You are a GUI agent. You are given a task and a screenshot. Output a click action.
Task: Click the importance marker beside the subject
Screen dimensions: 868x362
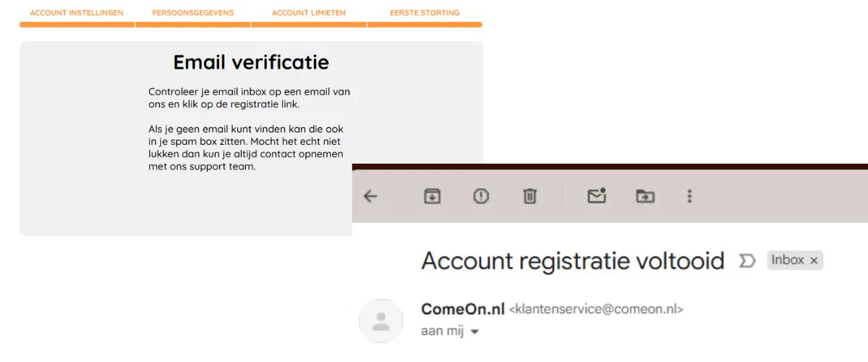[x=746, y=261]
